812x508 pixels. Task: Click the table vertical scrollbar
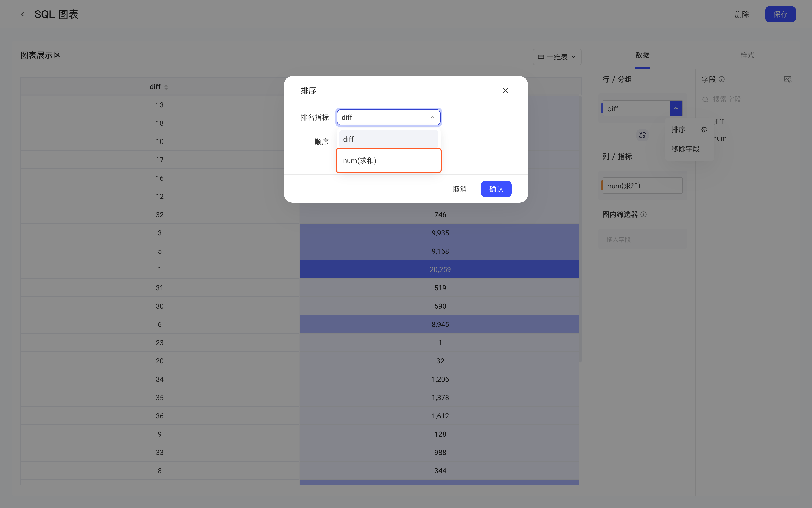580,228
